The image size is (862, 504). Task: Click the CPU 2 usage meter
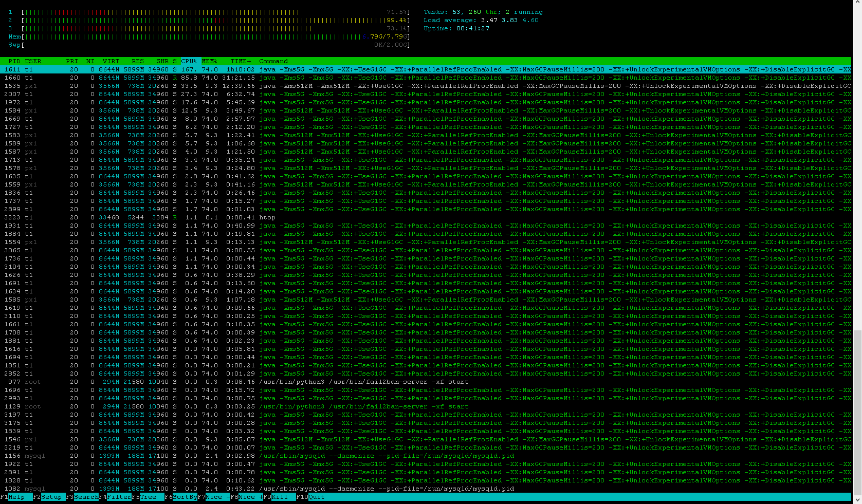tap(206, 20)
